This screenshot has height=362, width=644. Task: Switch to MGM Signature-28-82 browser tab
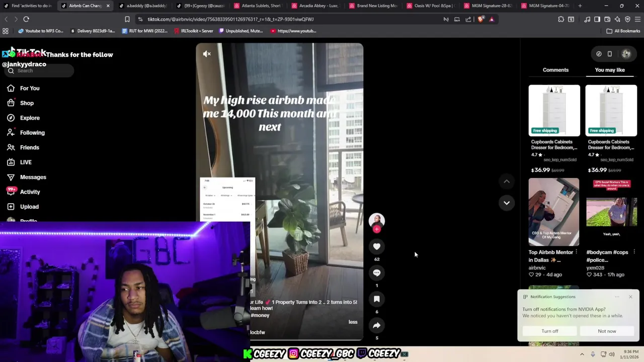click(488, 6)
